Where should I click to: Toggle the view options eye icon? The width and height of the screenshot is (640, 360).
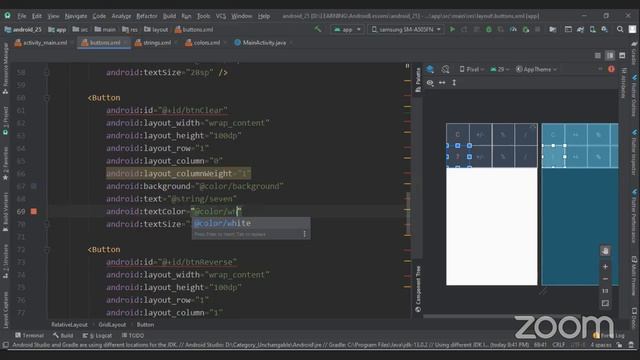pos(430,82)
